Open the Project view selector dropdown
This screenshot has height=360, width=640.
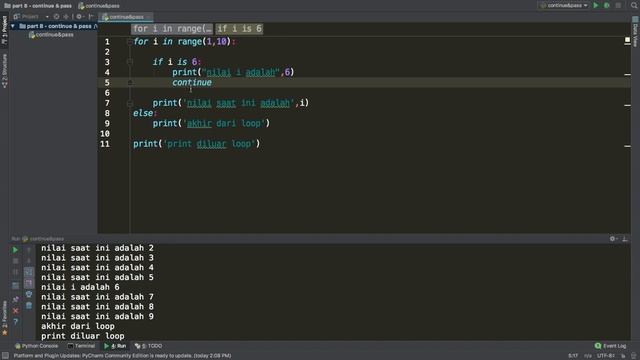coord(31,17)
